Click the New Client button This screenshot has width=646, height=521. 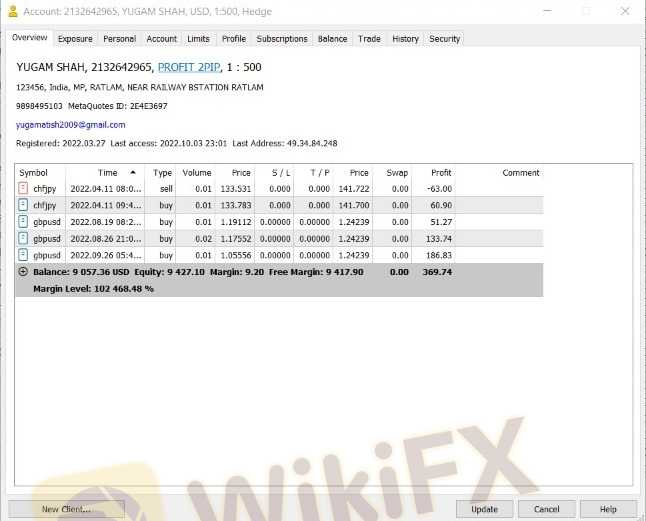click(66, 509)
